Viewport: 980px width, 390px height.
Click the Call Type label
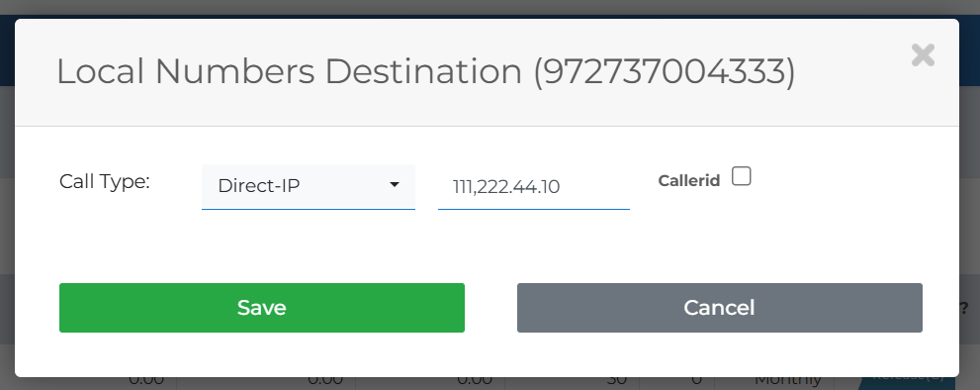click(105, 181)
